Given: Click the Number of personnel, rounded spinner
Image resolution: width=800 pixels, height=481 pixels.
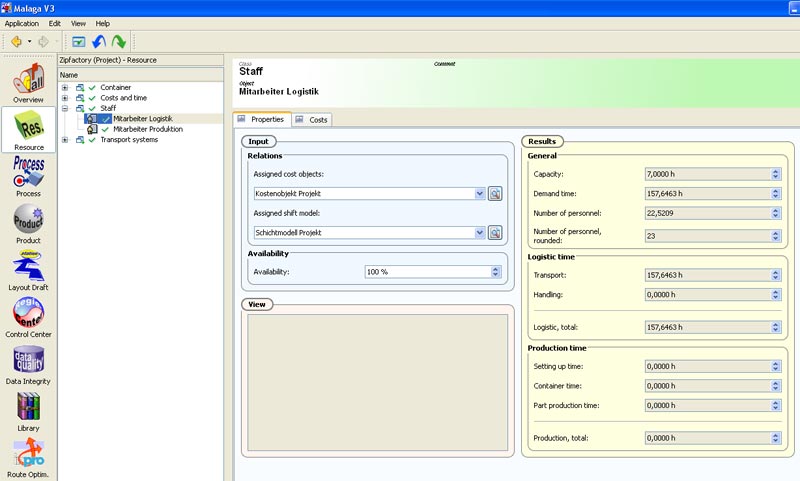Looking at the screenshot, I should [x=776, y=236].
